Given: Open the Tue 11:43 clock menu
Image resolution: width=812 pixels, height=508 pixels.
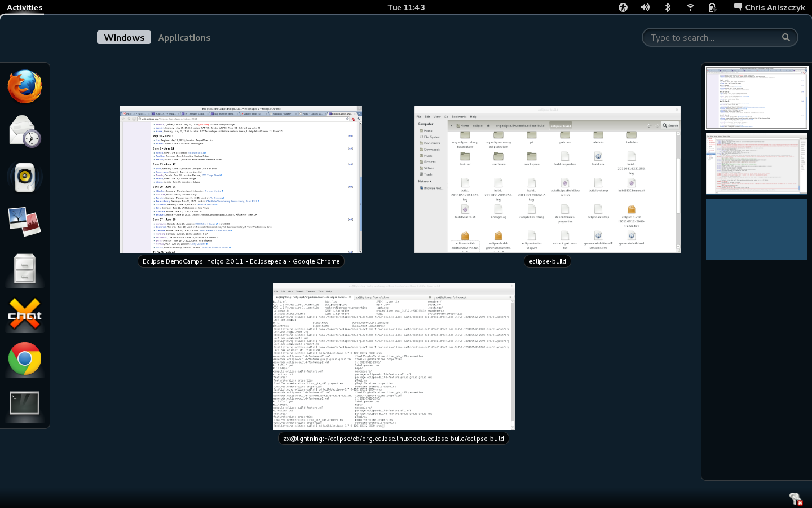Looking at the screenshot, I should point(407,7).
